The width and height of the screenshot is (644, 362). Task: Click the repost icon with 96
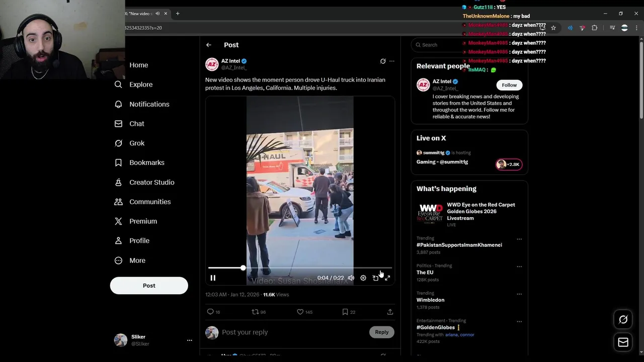(x=255, y=312)
